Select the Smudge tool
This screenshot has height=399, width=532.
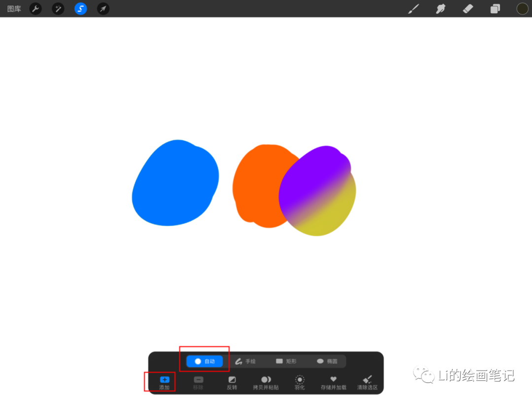click(x=440, y=9)
